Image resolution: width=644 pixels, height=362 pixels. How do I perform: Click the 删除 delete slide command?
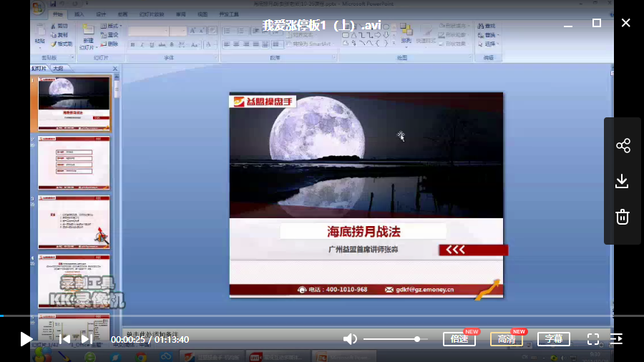click(109, 44)
